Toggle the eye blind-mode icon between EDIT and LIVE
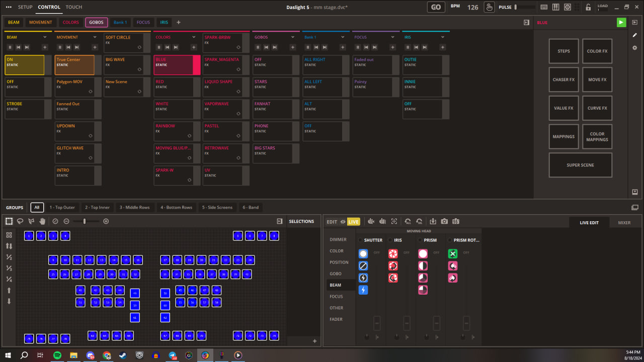This screenshot has width=644, height=362. (x=343, y=222)
